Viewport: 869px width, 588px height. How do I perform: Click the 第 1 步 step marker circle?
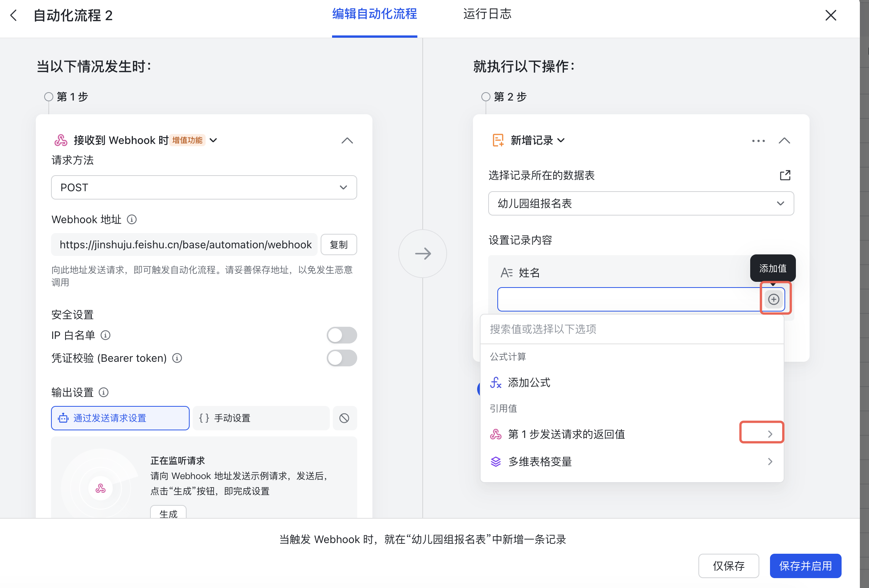(49, 97)
